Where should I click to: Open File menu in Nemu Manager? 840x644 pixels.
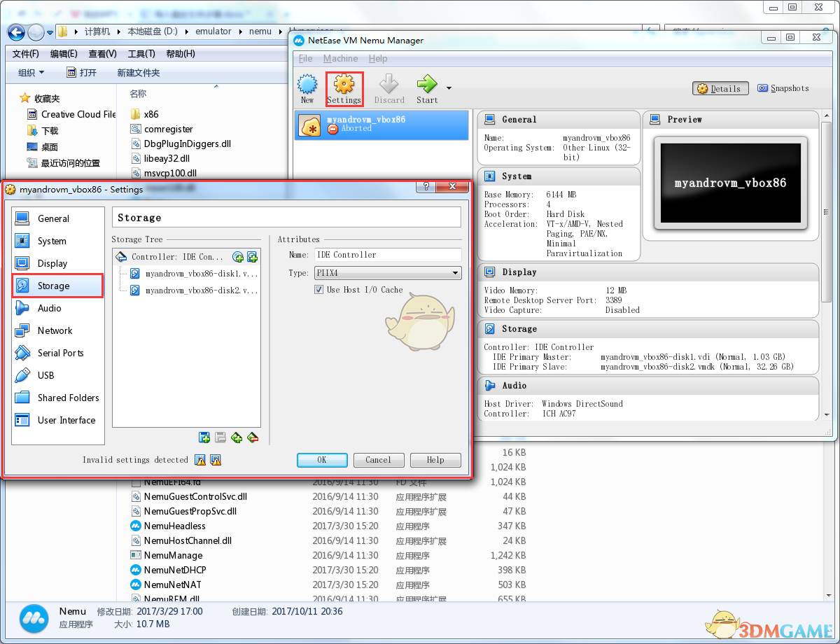click(x=305, y=59)
